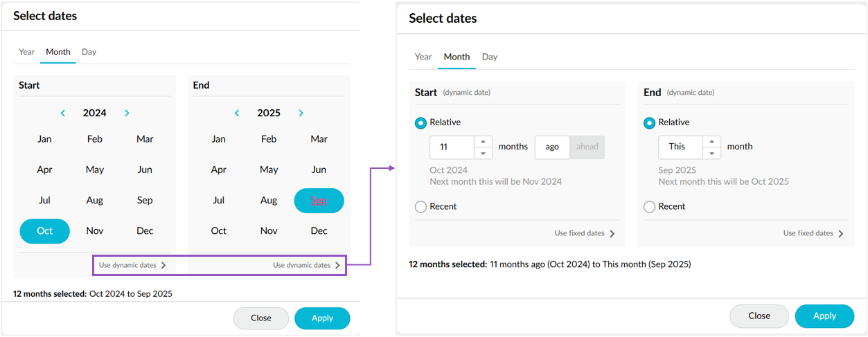Image resolution: width=868 pixels, height=337 pixels.
Task: Go to next year in End calendar
Action: tap(301, 113)
